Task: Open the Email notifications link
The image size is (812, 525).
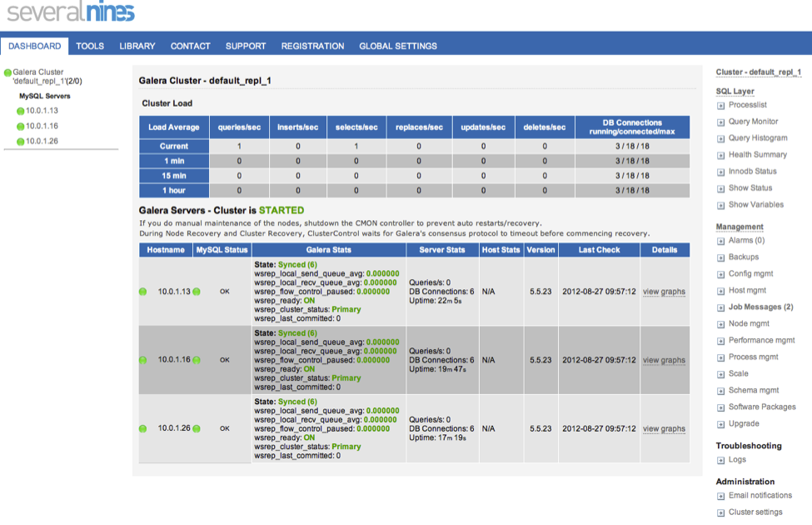Action: click(760, 496)
